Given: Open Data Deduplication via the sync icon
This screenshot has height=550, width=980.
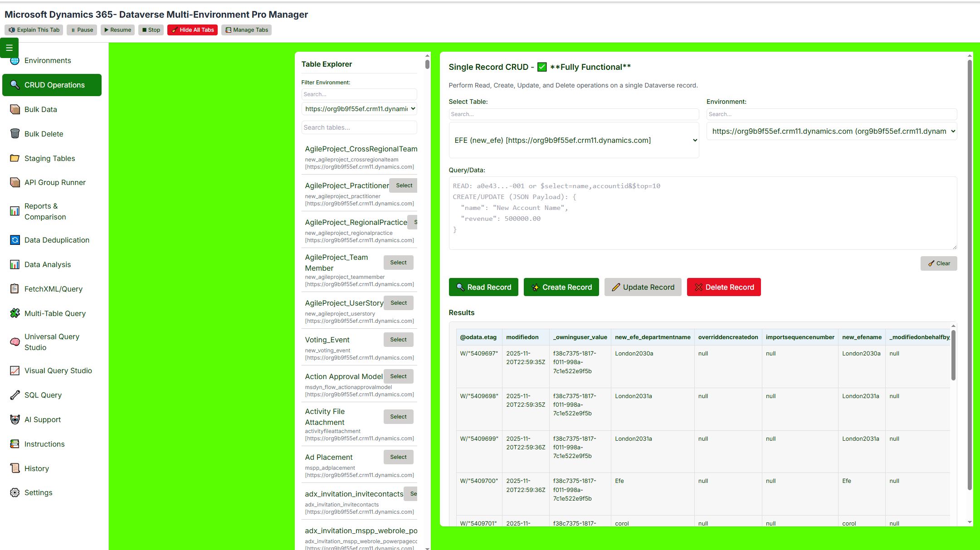Looking at the screenshot, I should coord(15,240).
